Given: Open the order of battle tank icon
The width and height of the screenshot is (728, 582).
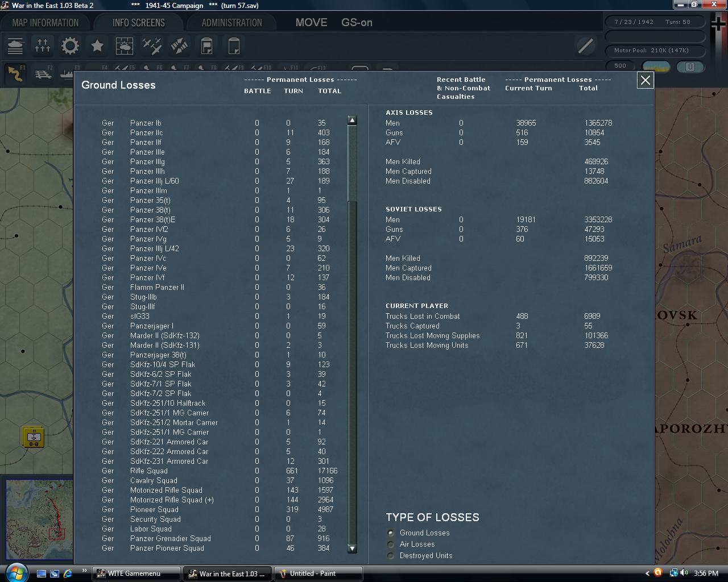Looking at the screenshot, I should (x=15, y=45).
